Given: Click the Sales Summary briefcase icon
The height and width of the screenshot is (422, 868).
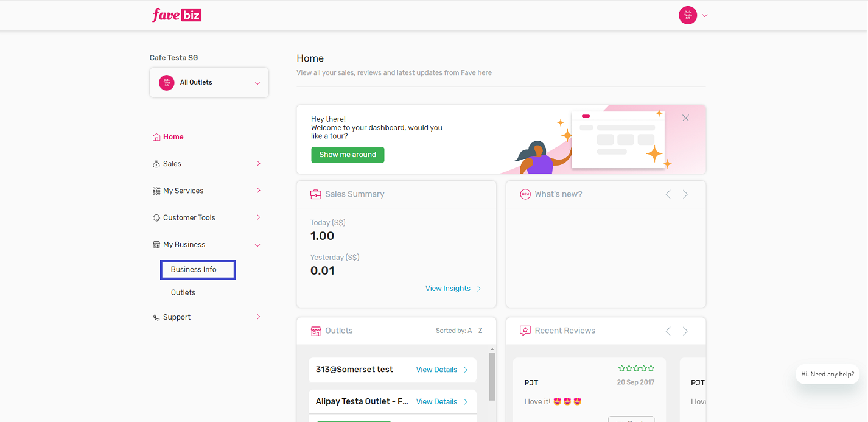Looking at the screenshot, I should [x=315, y=194].
